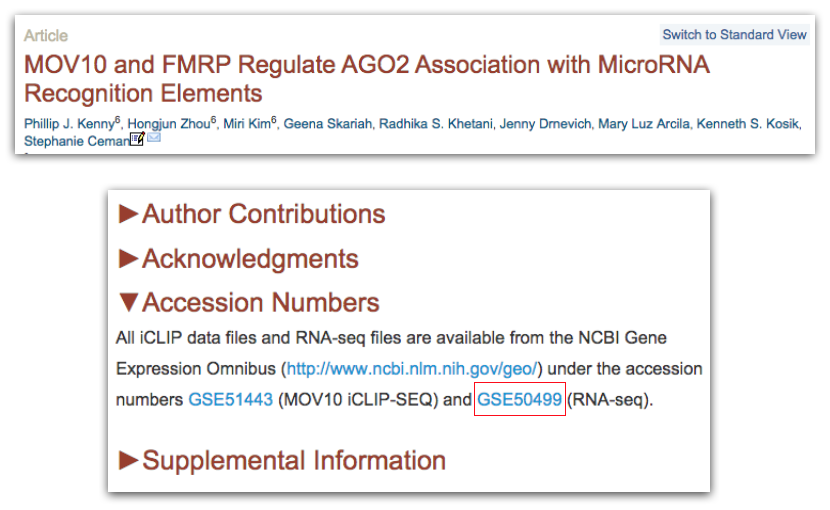
Task: Open author Radhika S. Khetani's details
Action: coord(421,124)
